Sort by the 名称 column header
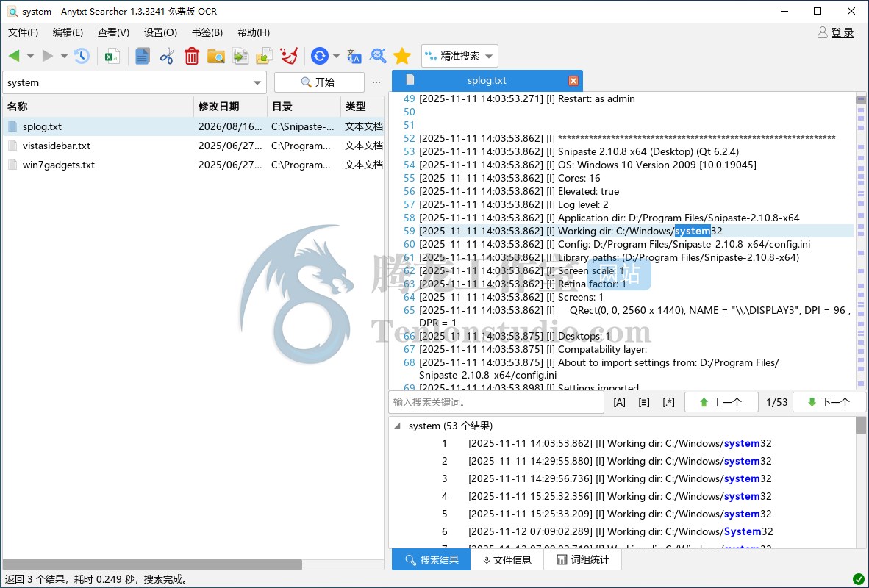 (98, 107)
